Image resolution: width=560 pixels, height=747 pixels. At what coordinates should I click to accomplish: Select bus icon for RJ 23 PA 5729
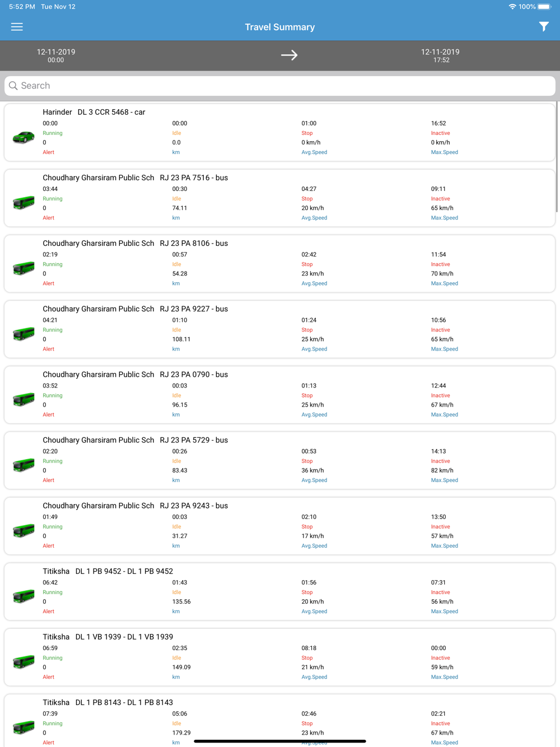pos(24,465)
